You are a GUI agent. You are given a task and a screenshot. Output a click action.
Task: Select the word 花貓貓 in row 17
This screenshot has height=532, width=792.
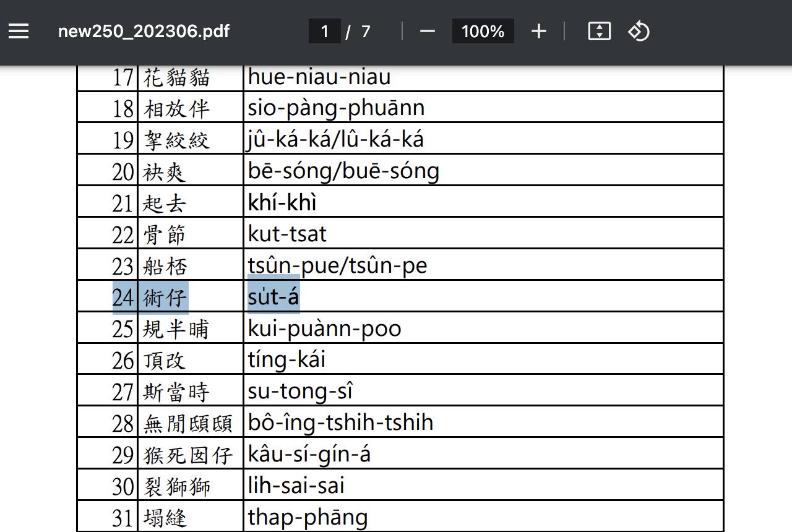(x=177, y=78)
